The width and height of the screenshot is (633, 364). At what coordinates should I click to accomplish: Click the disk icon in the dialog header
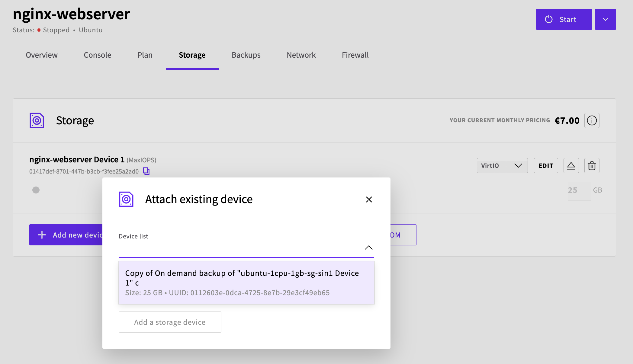pos(126,199)
